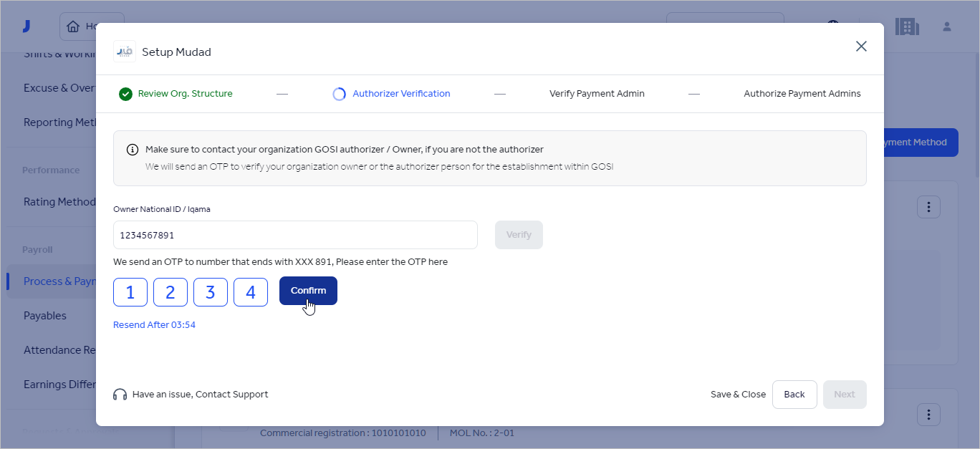This screenshot has height=449, width=980.
Task: Click the green Review Org. Structure checkmark
Action: click(125, 94)
